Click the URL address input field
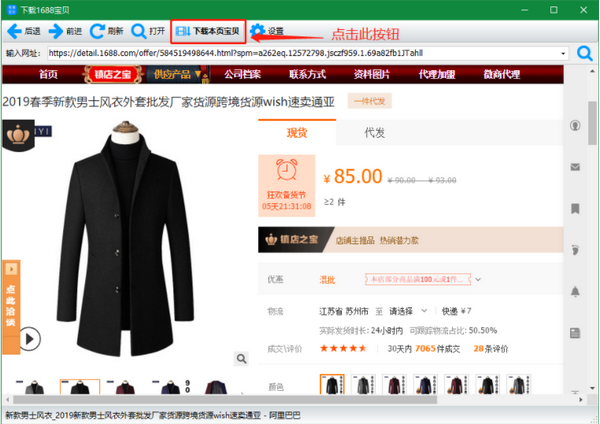 (300, 52)
